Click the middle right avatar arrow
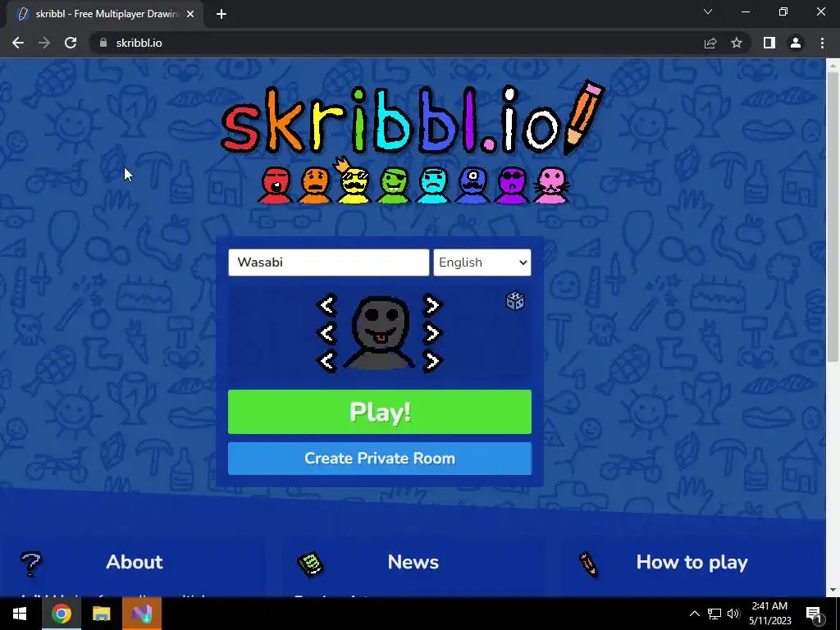This screenshot has width=840, height=630. point(431,333)
